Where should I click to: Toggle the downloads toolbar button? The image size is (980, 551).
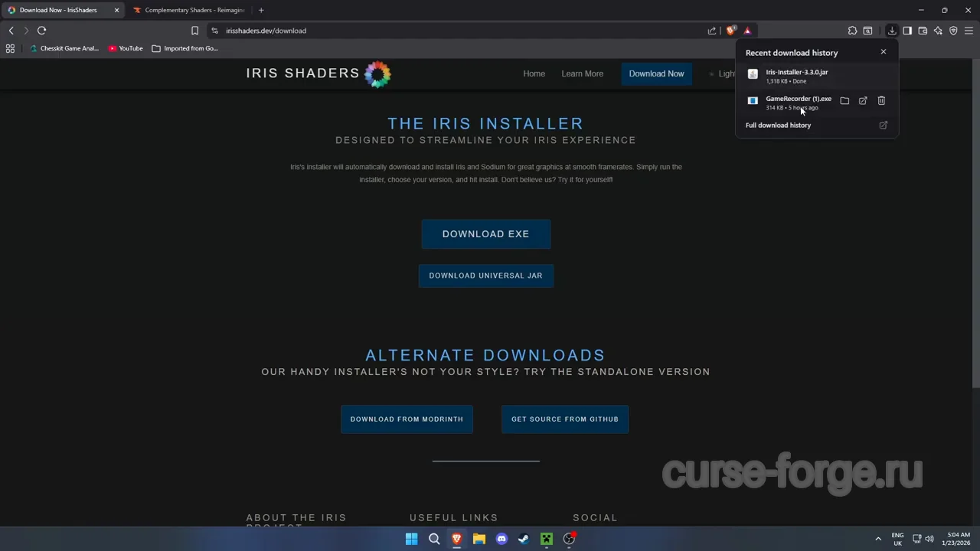point(892,31)
